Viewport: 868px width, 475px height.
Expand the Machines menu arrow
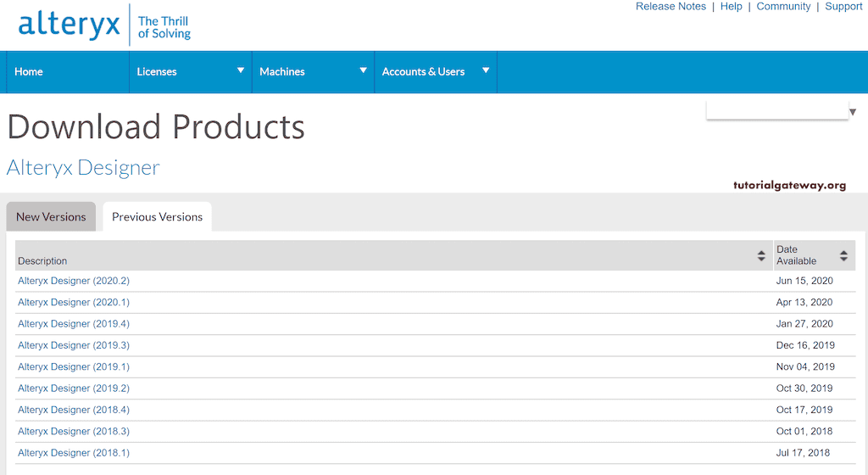pos(363,70)
